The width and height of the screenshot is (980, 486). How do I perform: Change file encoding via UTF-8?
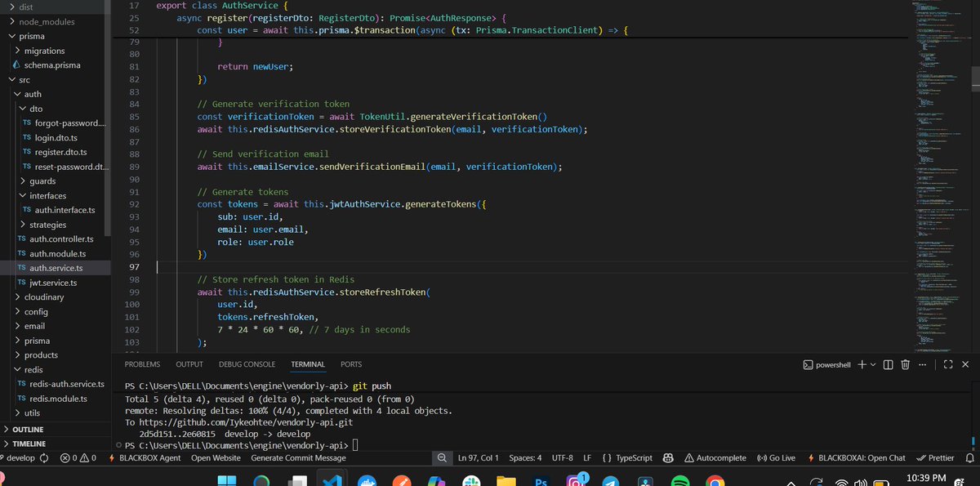click(563, 458)
